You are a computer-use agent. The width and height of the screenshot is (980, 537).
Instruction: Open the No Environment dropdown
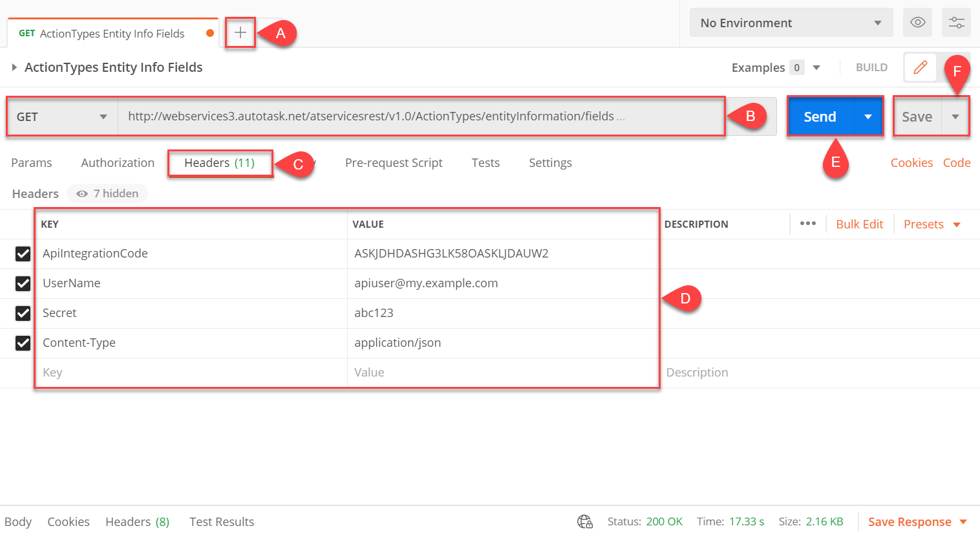pyautogui.click(x=791, y=22)
